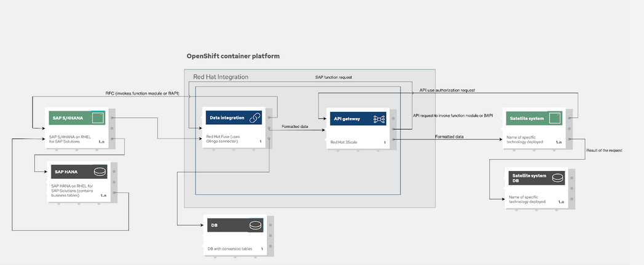This screenshot has height=265, width=644.
Task: Click the Result of the request label
Action: (x=604, y=151)
